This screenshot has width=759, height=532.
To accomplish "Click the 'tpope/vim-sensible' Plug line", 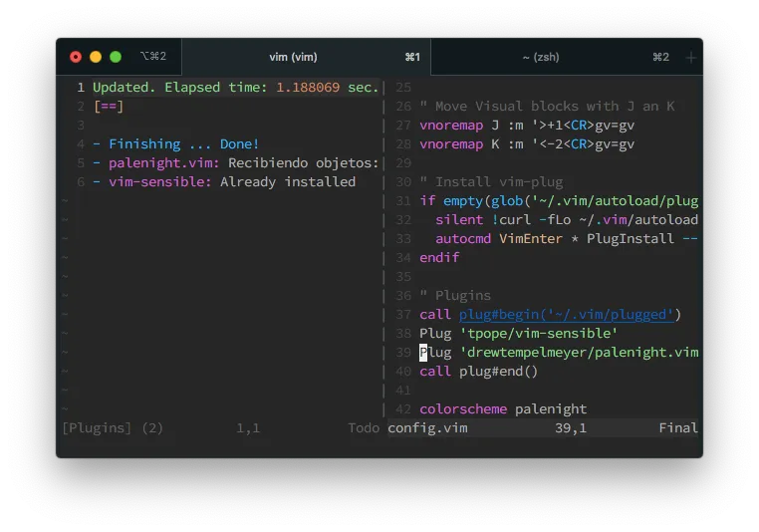I will pos(518,333).
